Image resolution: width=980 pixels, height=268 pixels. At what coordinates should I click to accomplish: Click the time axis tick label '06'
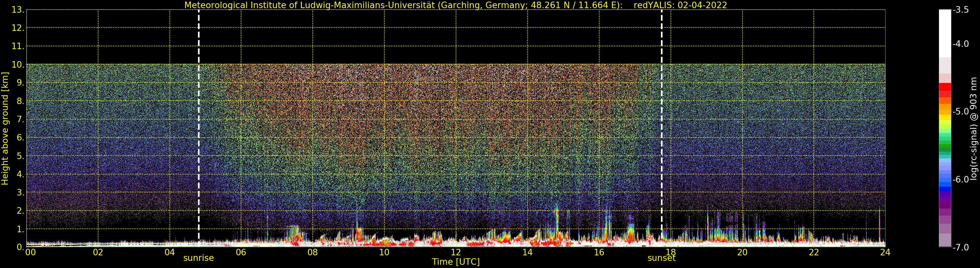[x=241, y=252]
